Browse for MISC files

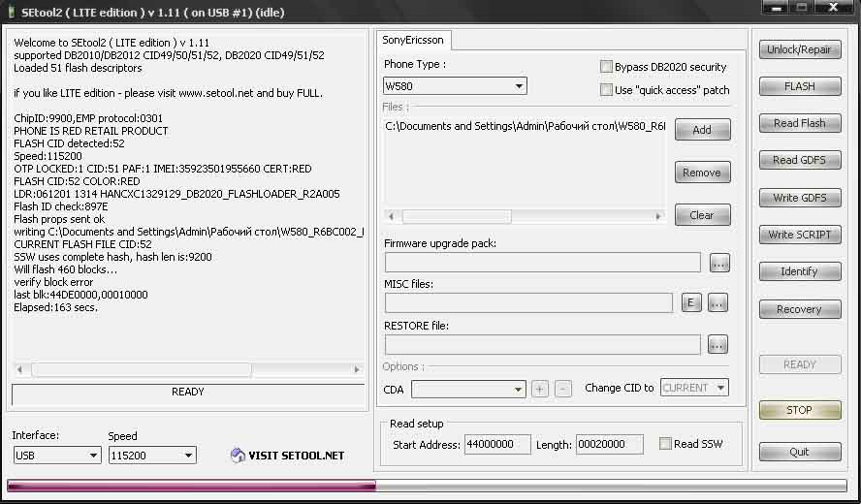tap(717, 302)
